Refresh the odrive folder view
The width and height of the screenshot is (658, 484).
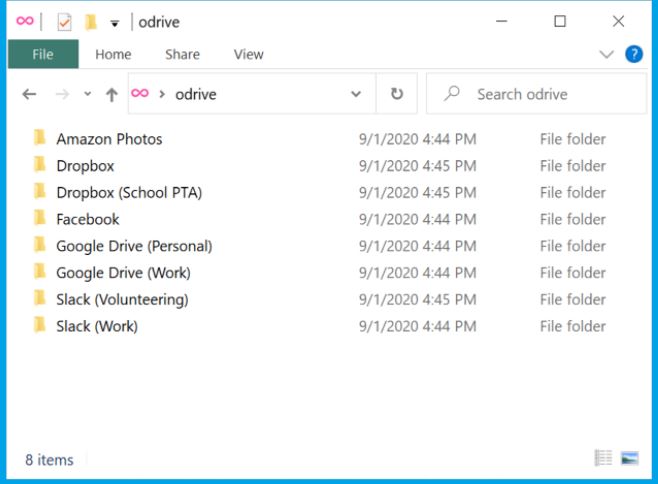[x=397, y=94]
